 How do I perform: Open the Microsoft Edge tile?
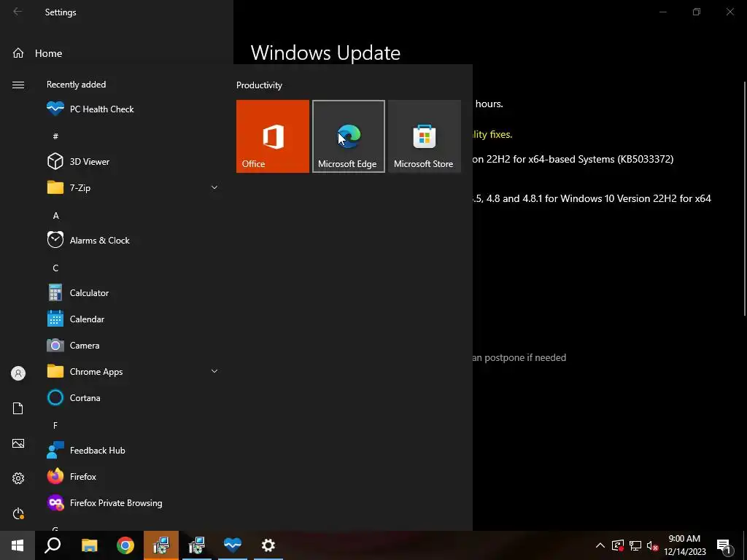[348, 136]
